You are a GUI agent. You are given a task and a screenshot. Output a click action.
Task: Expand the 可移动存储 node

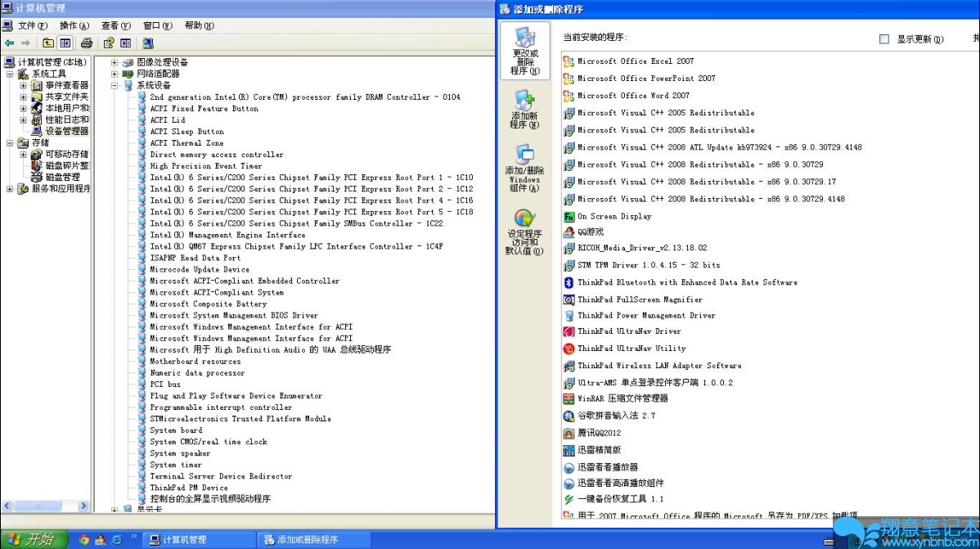coord(23,154)
